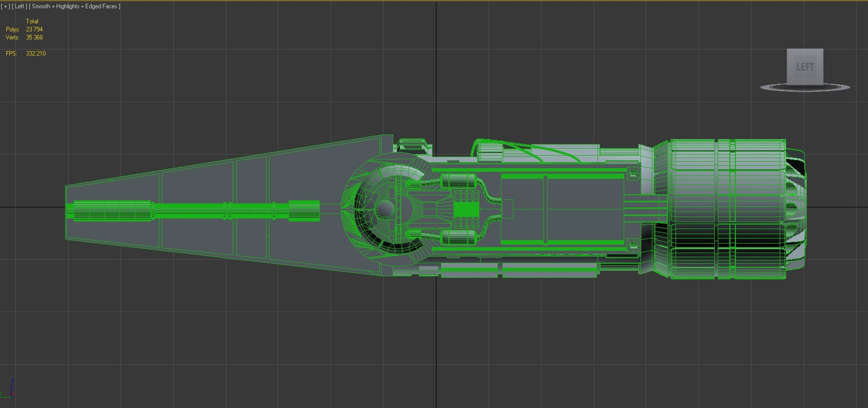
Task: Open the Left view label menu
Action: click(x=19, y=6)
